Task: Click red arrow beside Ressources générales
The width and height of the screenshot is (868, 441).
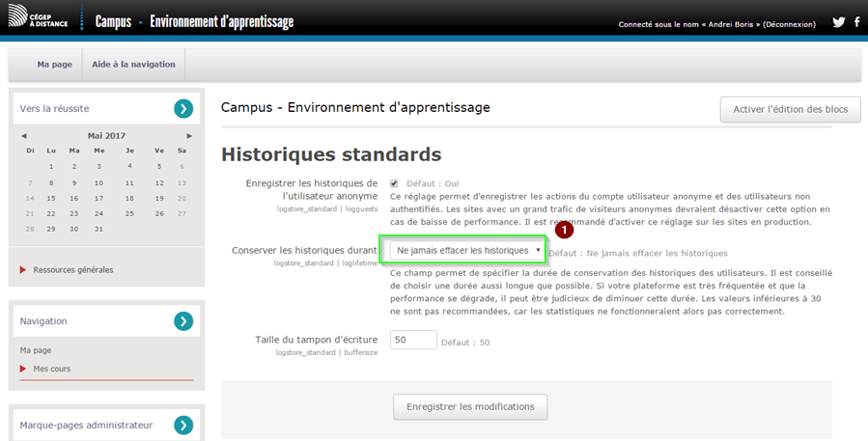Action: coord(23,270)
